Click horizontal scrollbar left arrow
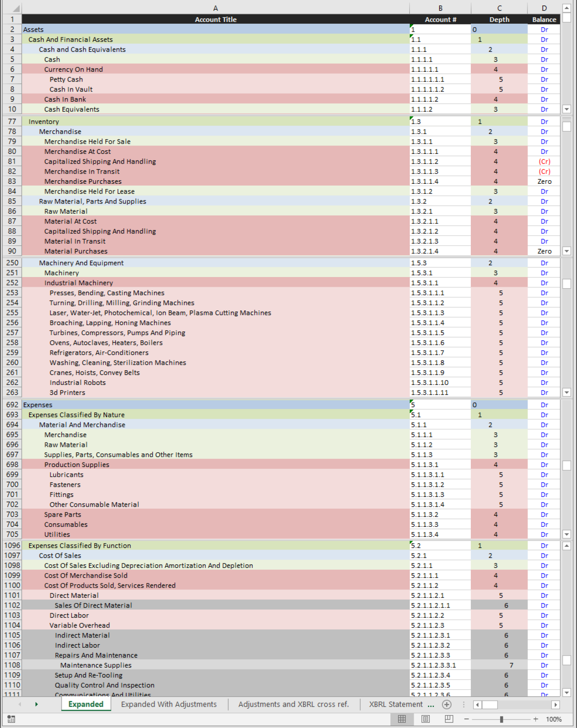This screenshot has height=728, width=577. pos(477,705)
